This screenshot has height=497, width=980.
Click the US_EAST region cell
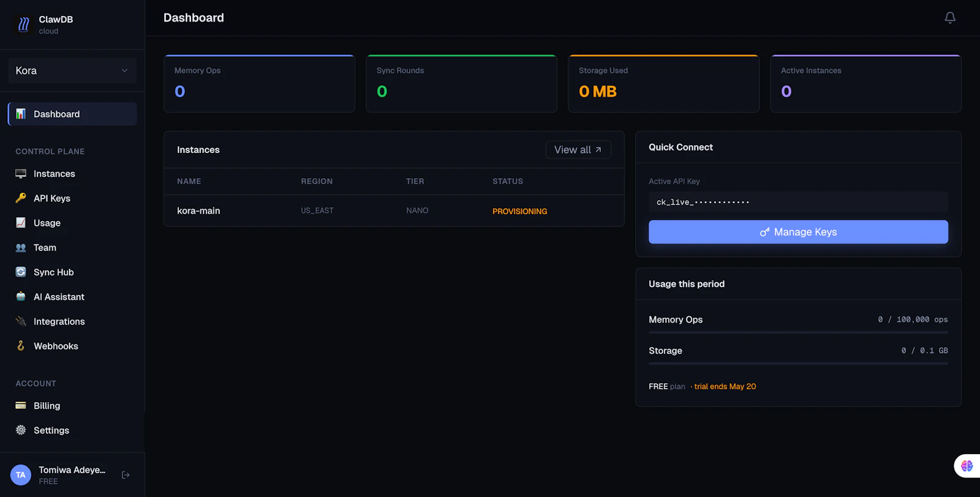pyautogui.click(x=317, y=211)
